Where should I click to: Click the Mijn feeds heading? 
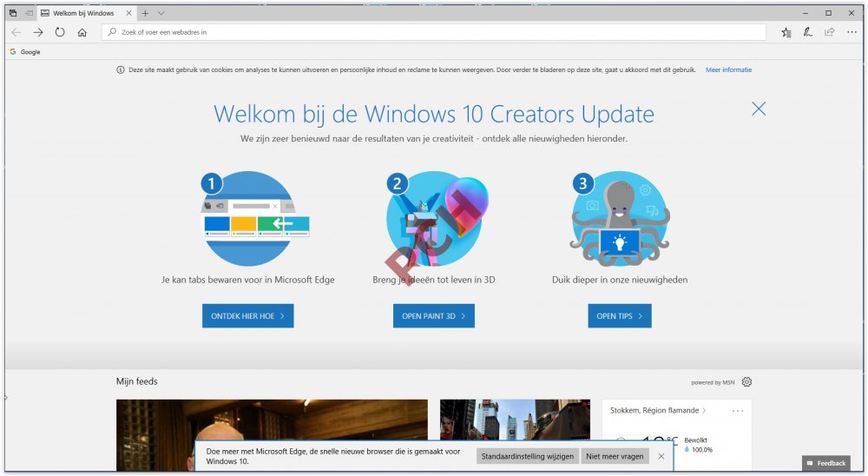tap(137, 381)
